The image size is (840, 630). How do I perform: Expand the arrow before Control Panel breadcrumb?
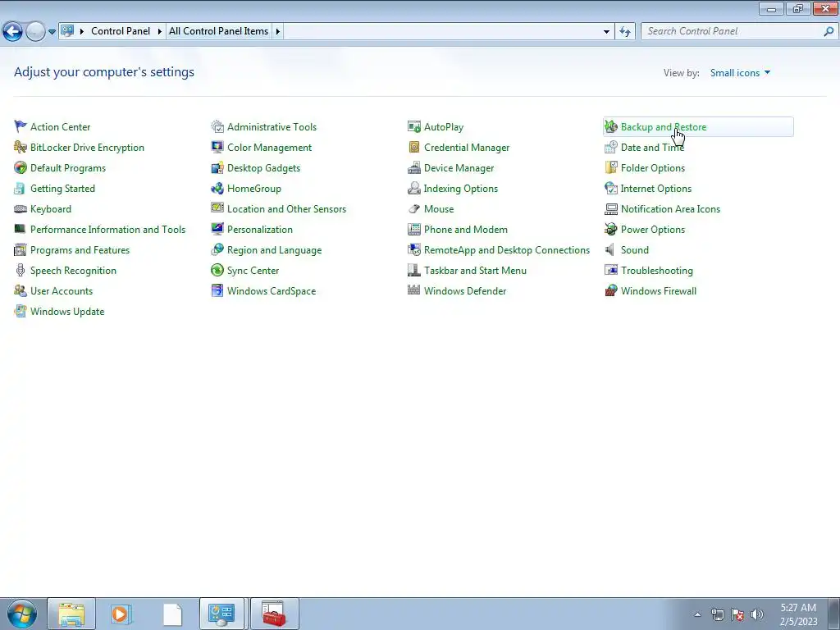point(82,32)
